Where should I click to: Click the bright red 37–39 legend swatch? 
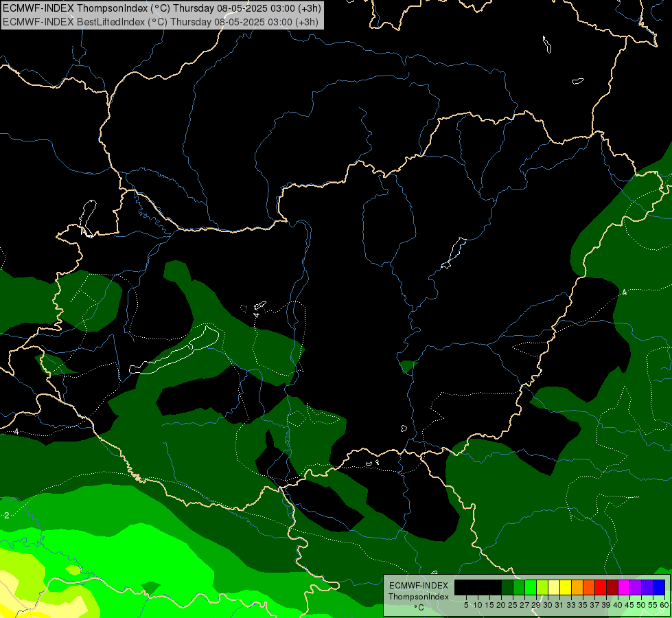pyautogui.click(x=601, y=587)
